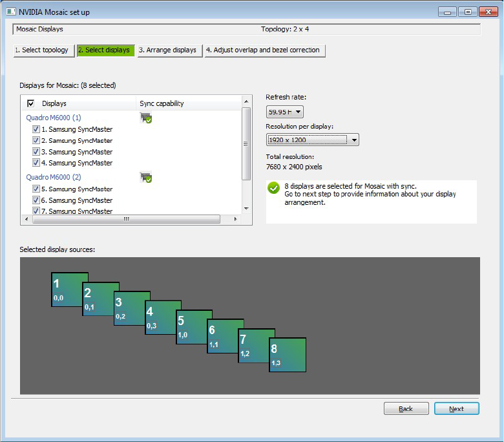This screenshot has width=504, height=442.
Task: Click 'Displays for Mosaic: (8 selected)' label
Action: click(x=68, y=85)
